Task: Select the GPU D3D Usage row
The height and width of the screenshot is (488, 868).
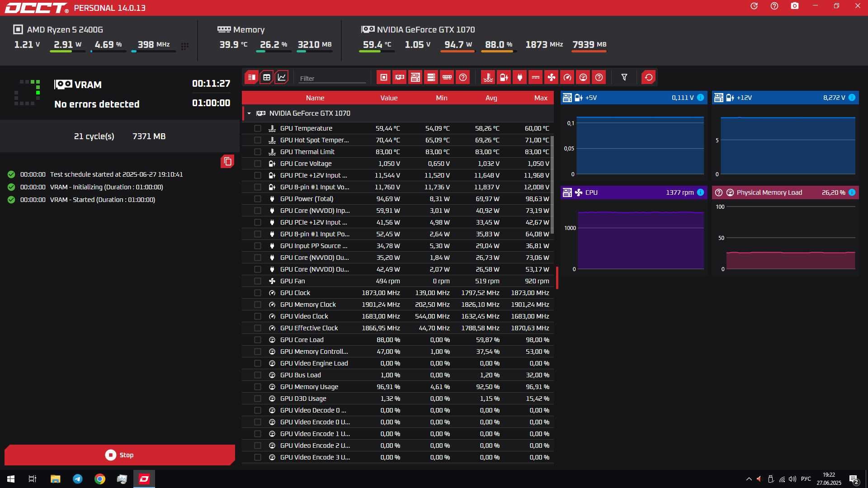Action: tap(398, 399)
